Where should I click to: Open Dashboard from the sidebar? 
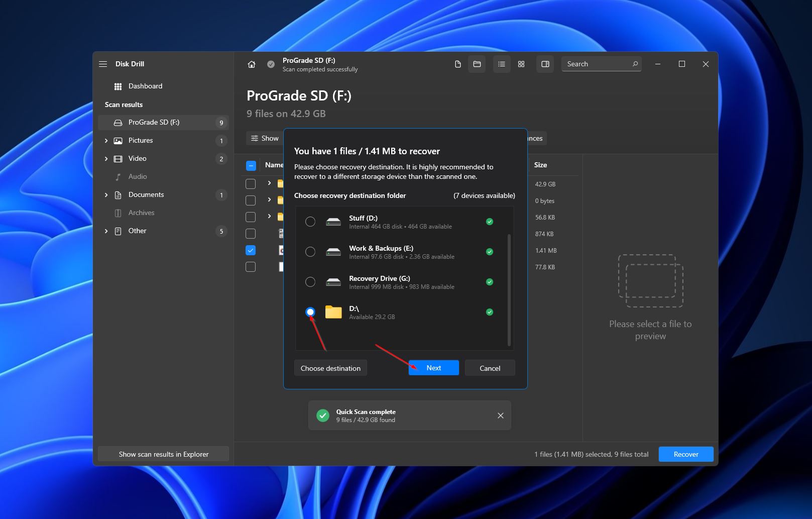point(163,86)
